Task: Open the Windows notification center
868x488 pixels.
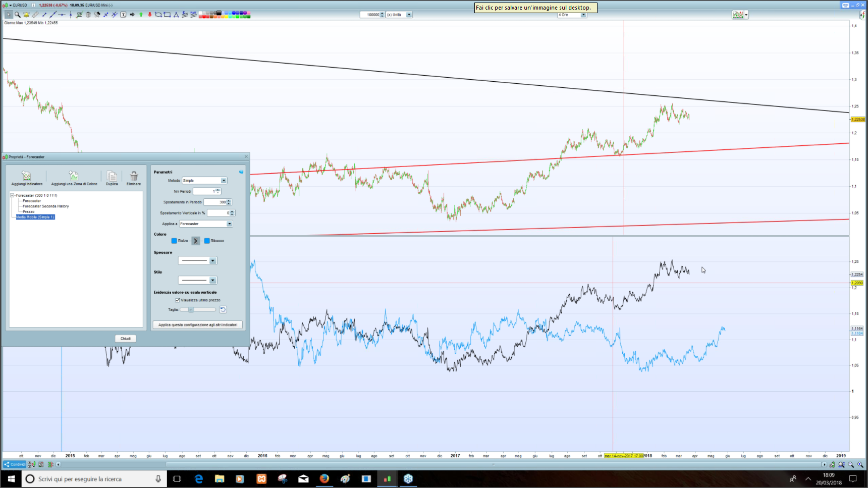Action: [x=853, y=479]
